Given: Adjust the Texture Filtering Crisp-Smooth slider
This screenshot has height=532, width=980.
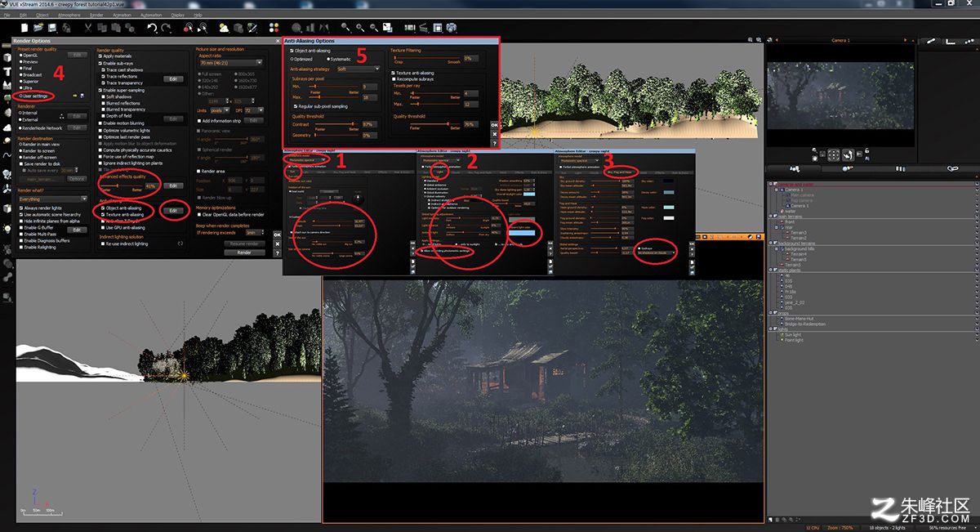Looking at the screenshot, I should pyautogui.click(x=427, y=58).
